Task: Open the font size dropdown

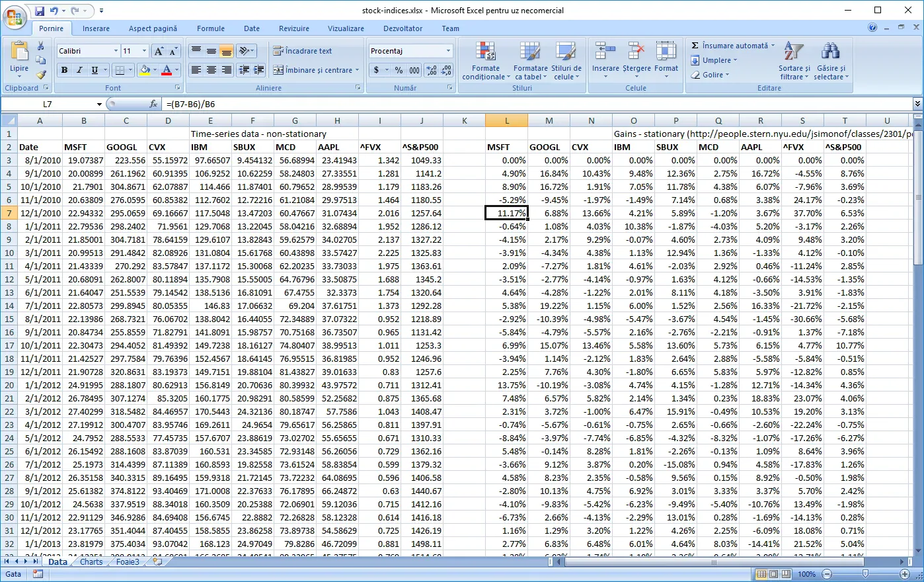Action: coord(145,51)
